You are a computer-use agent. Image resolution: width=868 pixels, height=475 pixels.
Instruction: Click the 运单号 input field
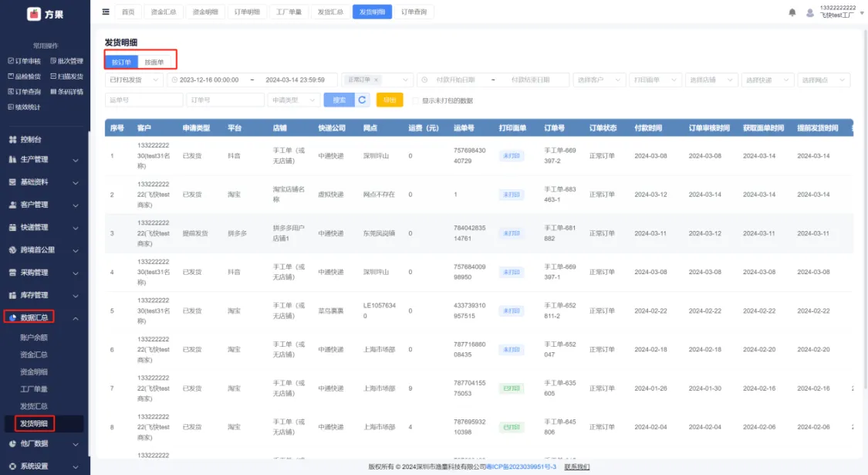pyautogui.click(x=144, y=100)
